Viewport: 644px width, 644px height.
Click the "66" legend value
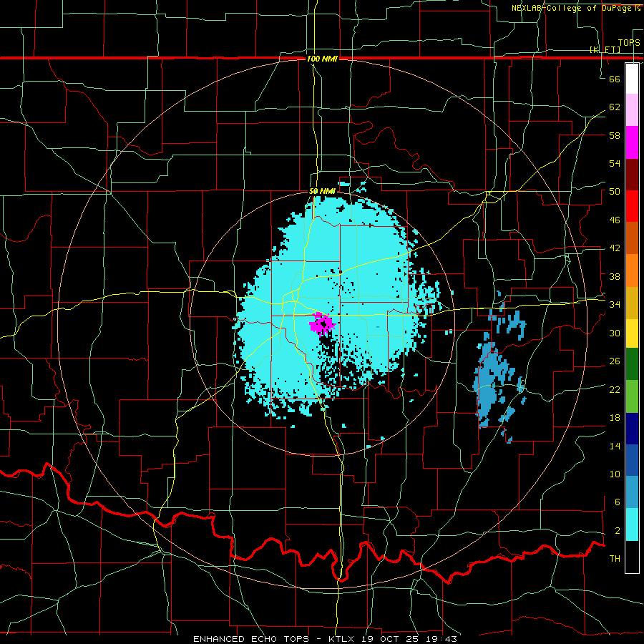(x=615, y=79)
